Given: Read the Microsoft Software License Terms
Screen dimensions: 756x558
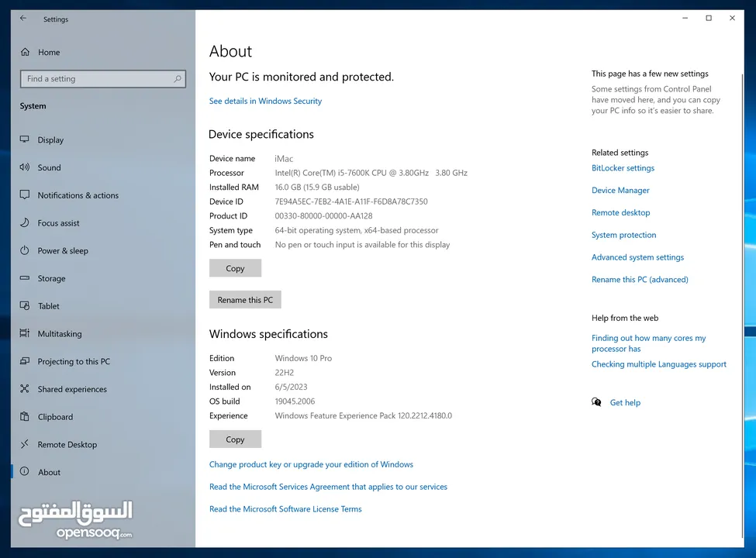Looking at the screenshot, I should [x=285, y=509].
